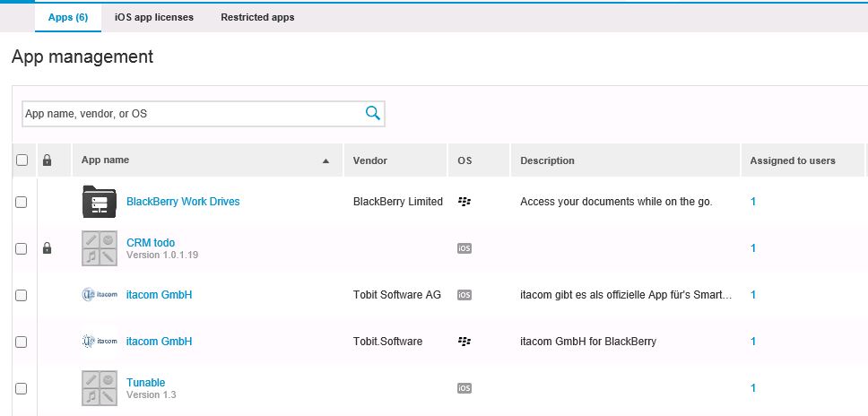This screenshot has height=416, width=868.
Task: Switch to the Apps (6) tab
Action: pyautogui.click(x=68, y=17)
